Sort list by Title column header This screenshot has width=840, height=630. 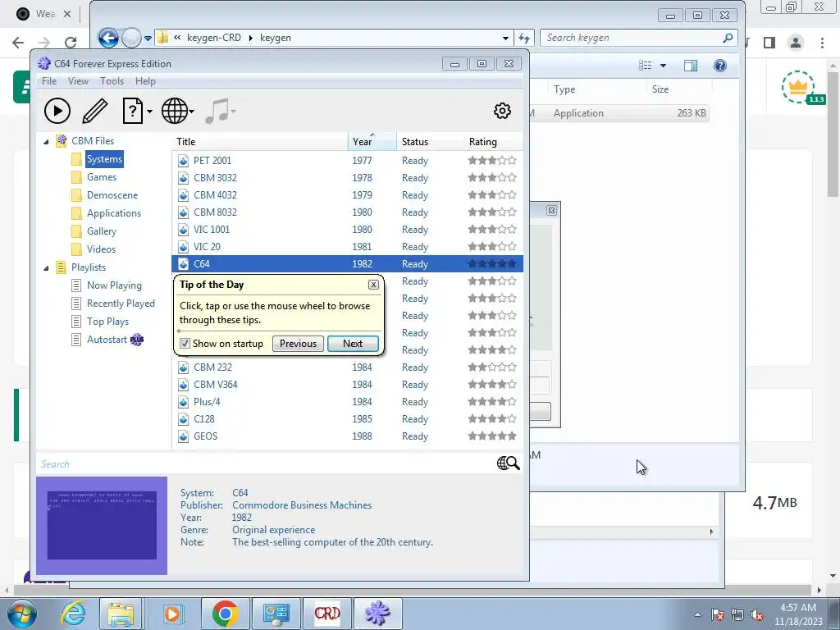[260, 141]
